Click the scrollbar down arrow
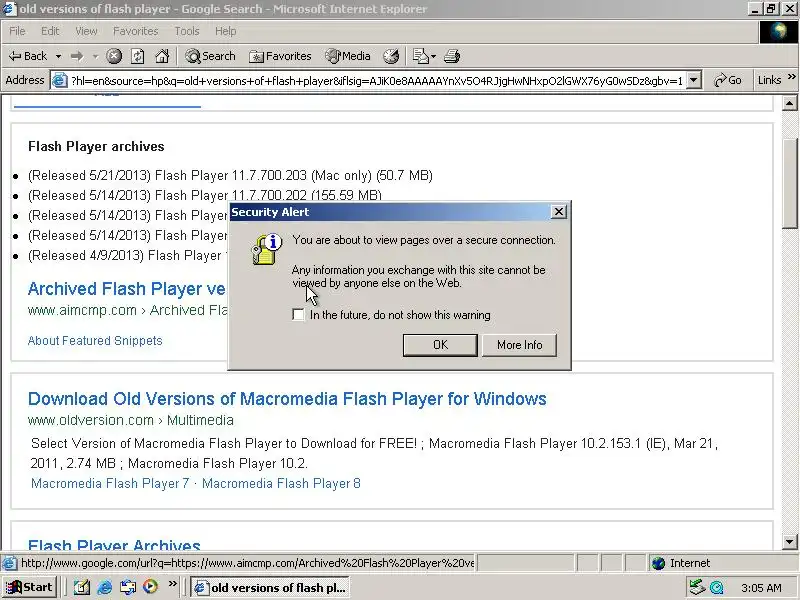 pos(789,542)
